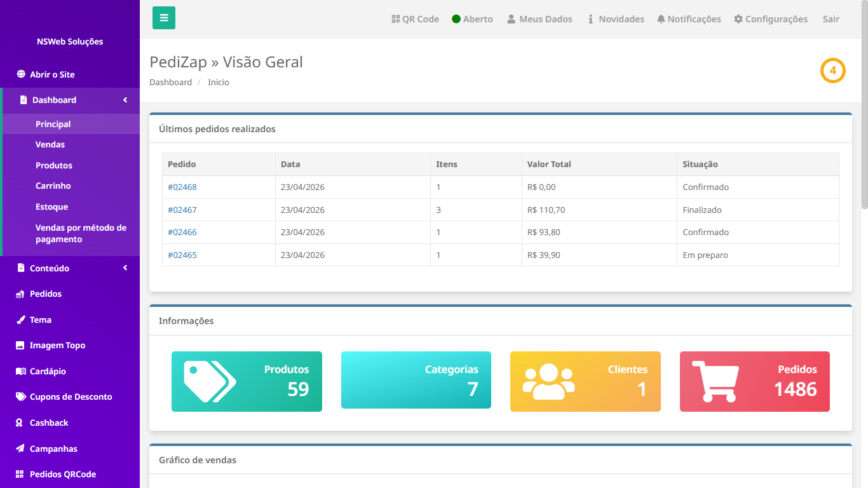Viewport: 868px width, 488px height.
Task: Open the Notificações bell
Action: [x=689, y=19]
